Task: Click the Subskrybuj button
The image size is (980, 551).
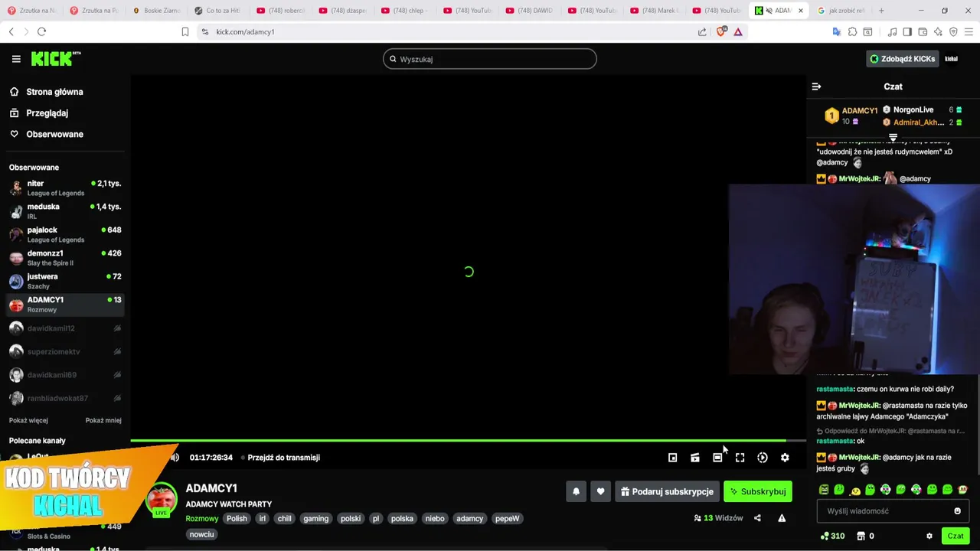Action: [758, 491]
